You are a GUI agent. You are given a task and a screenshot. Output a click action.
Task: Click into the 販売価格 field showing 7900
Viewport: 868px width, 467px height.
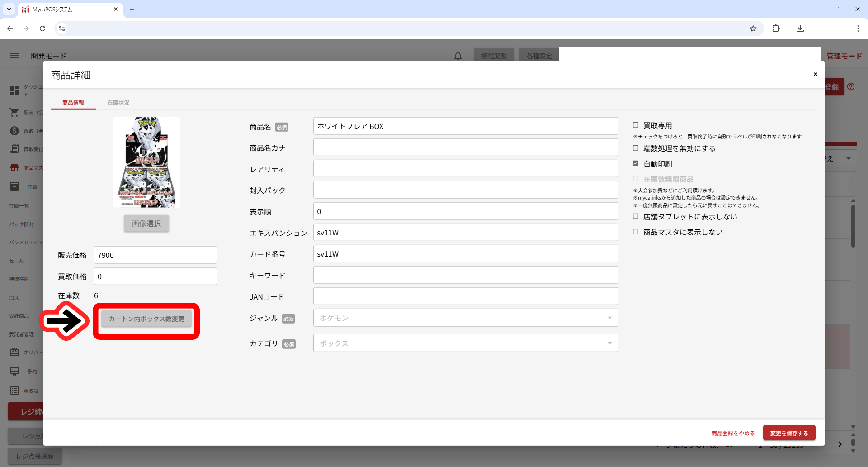coord(155,255)
